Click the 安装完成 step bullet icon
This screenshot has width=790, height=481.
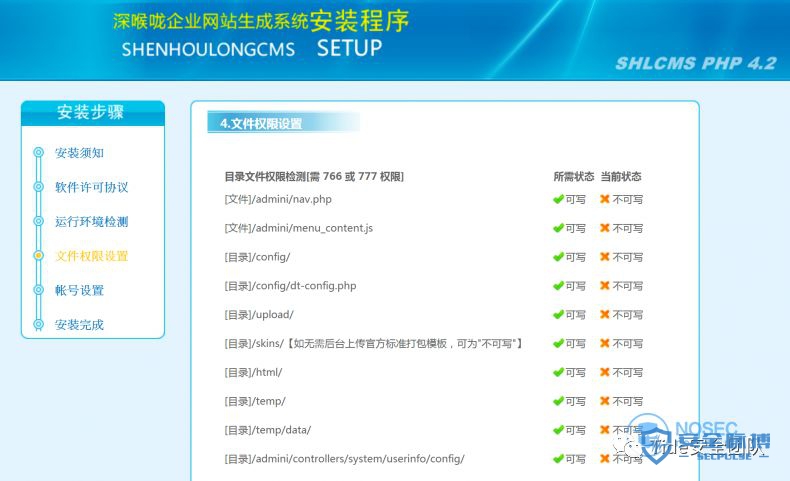[38, 324]
